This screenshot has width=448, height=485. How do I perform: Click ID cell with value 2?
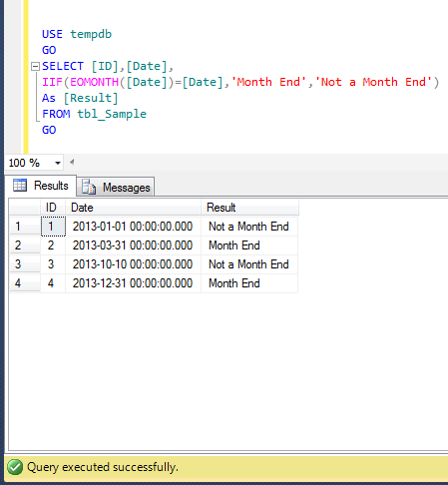(53, 245)
